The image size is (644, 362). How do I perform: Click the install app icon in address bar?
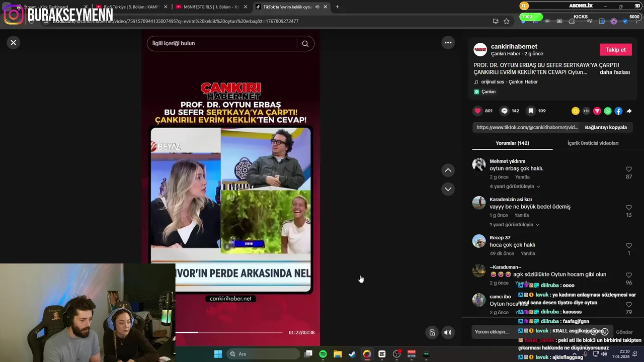coord(496,21)
